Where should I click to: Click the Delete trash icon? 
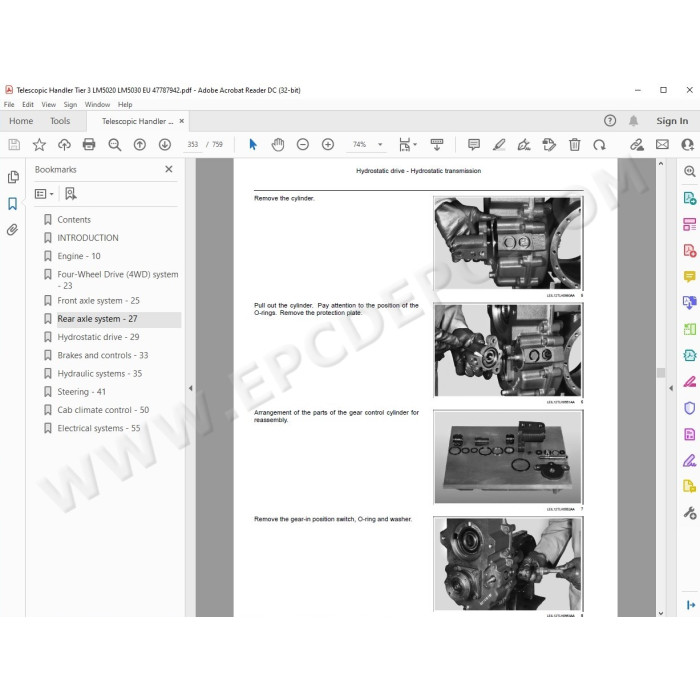[575, 144]
